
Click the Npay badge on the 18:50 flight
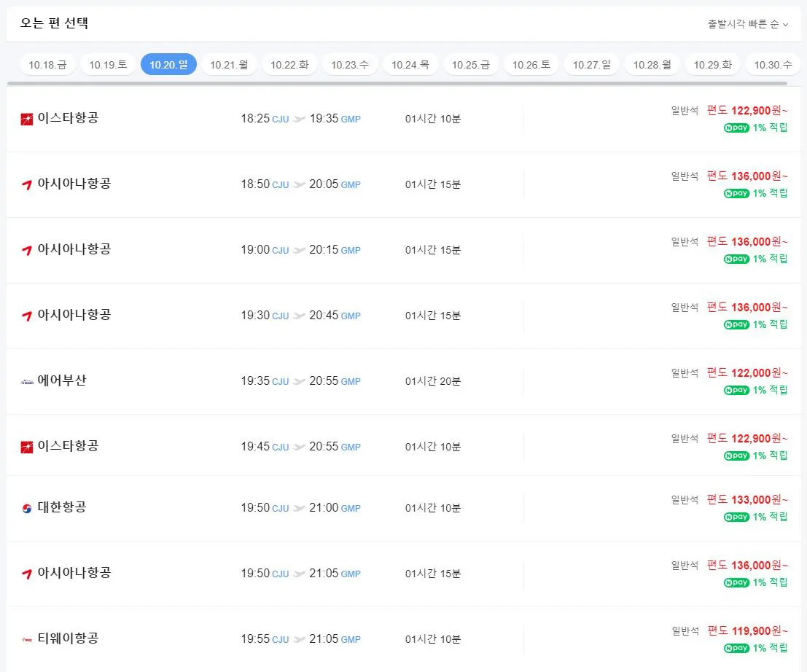click(x=736, y=193)
